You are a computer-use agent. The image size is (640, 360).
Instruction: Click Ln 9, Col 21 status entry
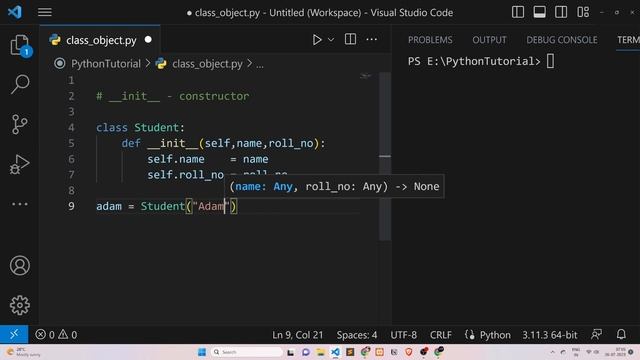tap(298, 335)
